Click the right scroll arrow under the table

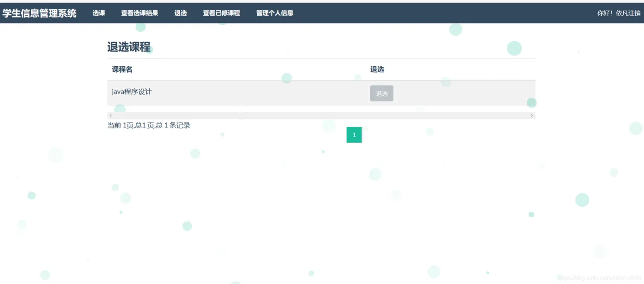point(532,116)
